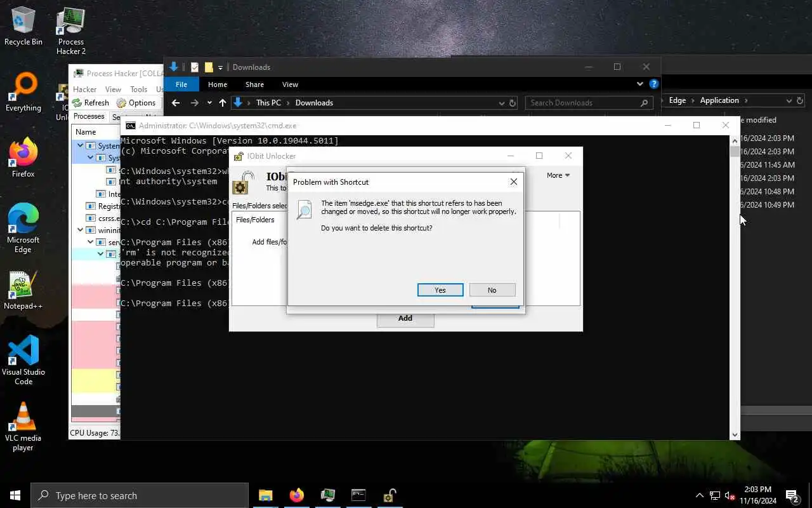Open the Hacker menu in Process Hacker
This screenshot has width=812, height=508.
click(84, 90)
